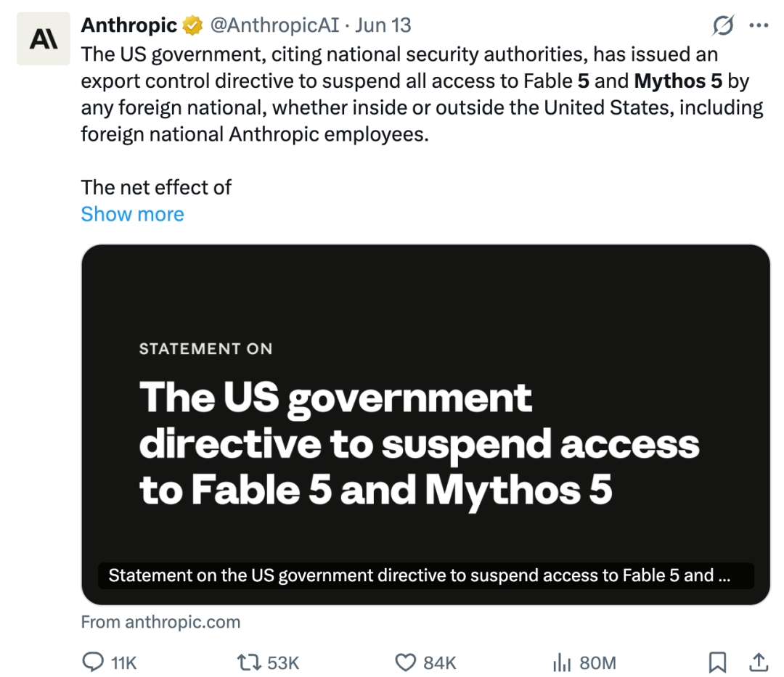Click the 84K likes count
784x677 pixels.
(x=439, y=663)
